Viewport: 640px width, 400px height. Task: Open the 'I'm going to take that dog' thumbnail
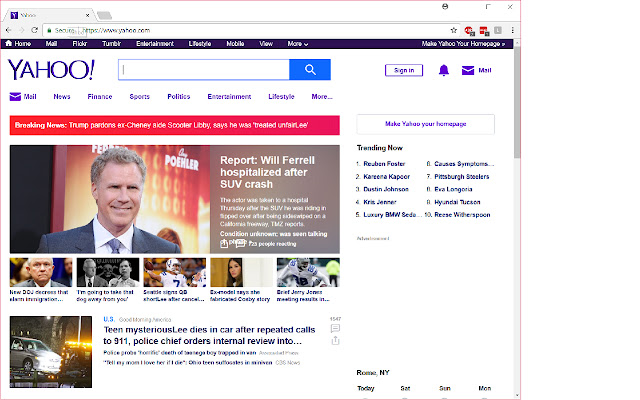pyautogui.click(x=108, y=272)
